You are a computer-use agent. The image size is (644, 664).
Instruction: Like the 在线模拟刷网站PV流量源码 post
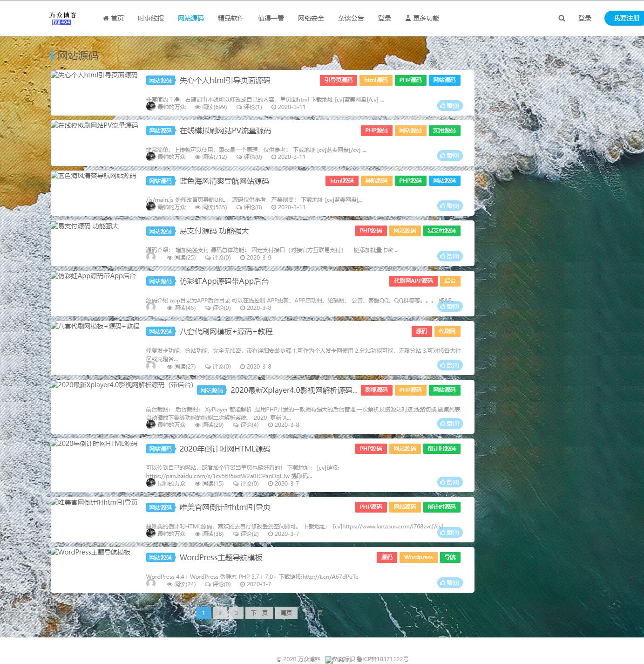pos(449,156)
